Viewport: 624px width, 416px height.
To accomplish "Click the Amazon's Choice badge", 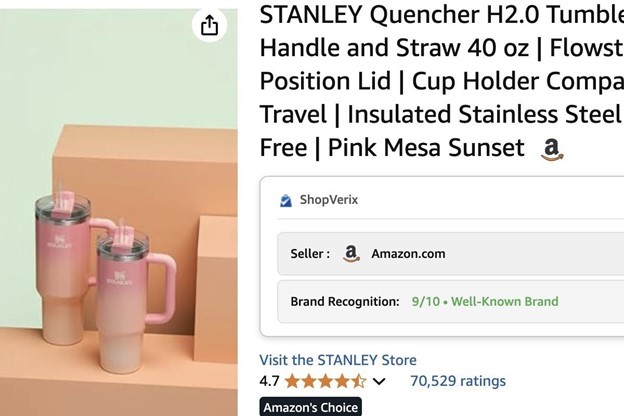I will pyautogui.click(x=310, y=407).
